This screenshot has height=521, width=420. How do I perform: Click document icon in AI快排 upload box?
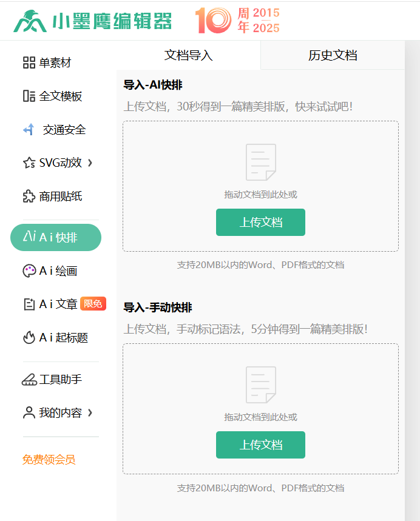click(261, 162)
